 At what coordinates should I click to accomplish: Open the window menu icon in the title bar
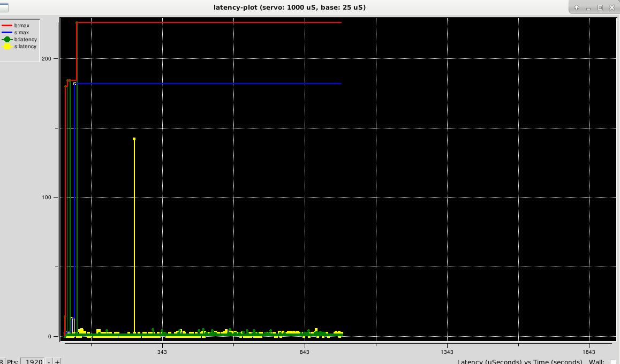point(4,7)
